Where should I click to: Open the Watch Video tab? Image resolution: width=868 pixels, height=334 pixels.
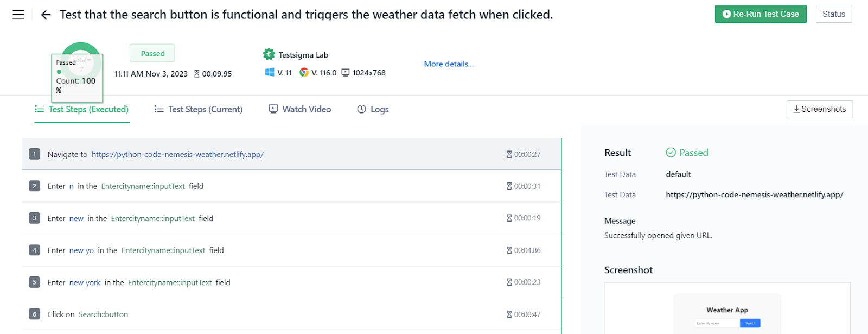point(300,109)
